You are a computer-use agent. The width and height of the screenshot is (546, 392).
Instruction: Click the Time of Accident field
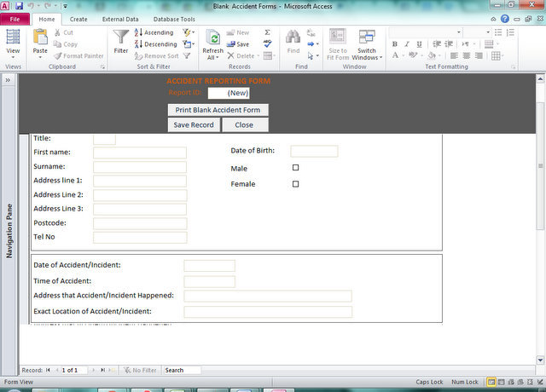coord(209,281)
